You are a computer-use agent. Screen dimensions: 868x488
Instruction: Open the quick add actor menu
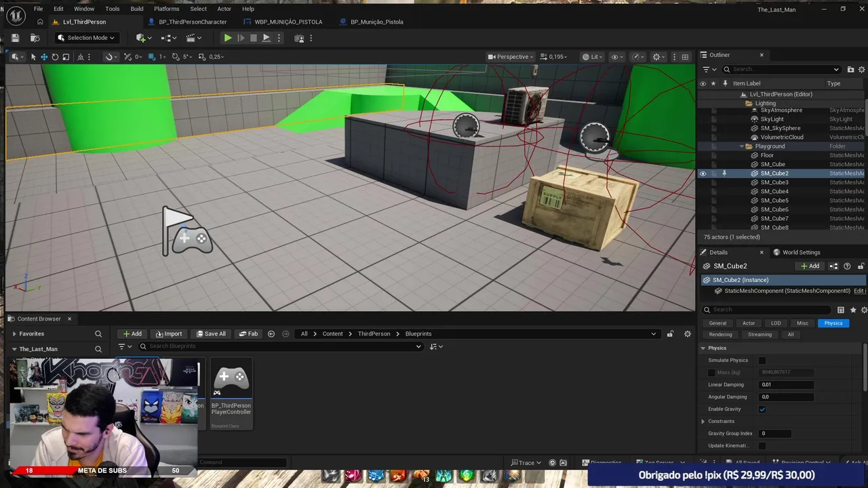coord(144,38)
